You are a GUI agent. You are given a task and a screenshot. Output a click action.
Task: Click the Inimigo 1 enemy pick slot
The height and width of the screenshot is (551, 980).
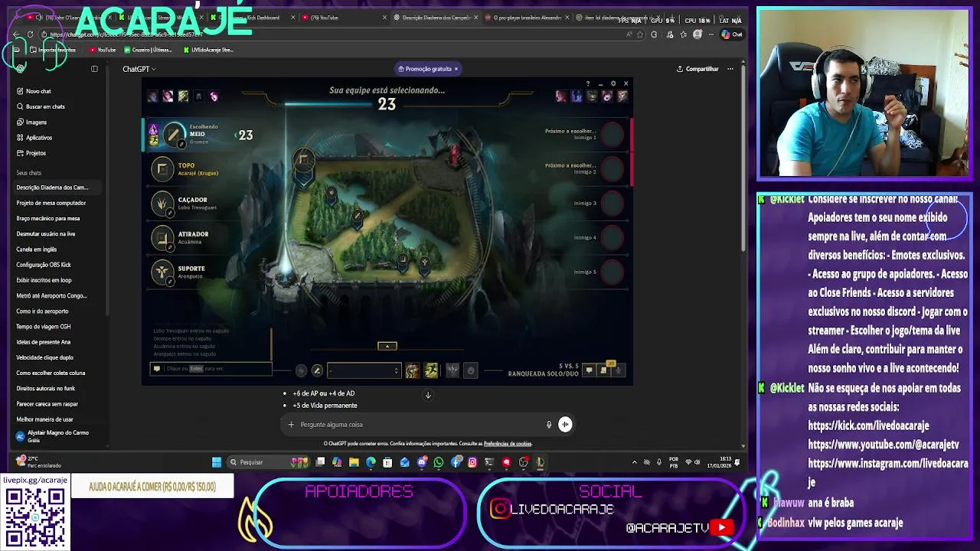pyautogui.click(x=612, y=134)
